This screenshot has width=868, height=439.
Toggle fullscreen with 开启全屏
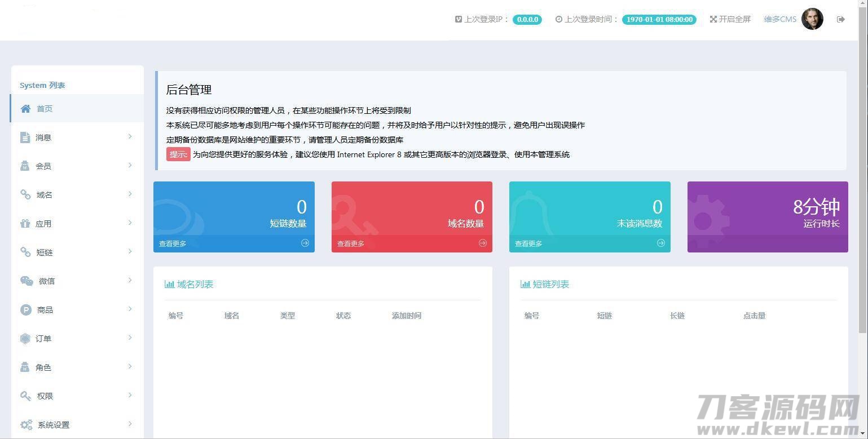(730, 19)
